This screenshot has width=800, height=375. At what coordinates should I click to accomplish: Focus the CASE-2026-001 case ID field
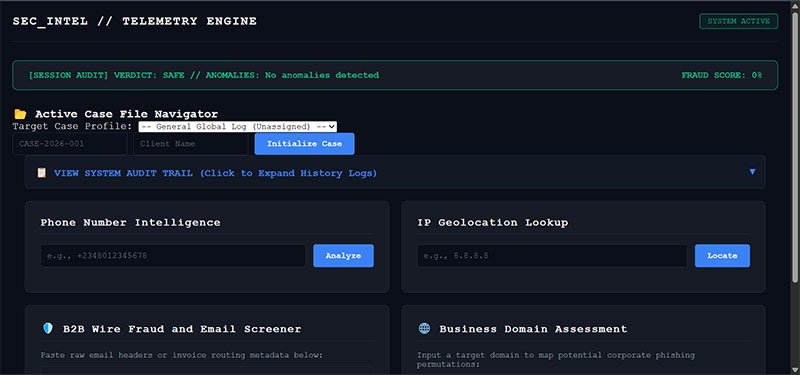point(70,144)
